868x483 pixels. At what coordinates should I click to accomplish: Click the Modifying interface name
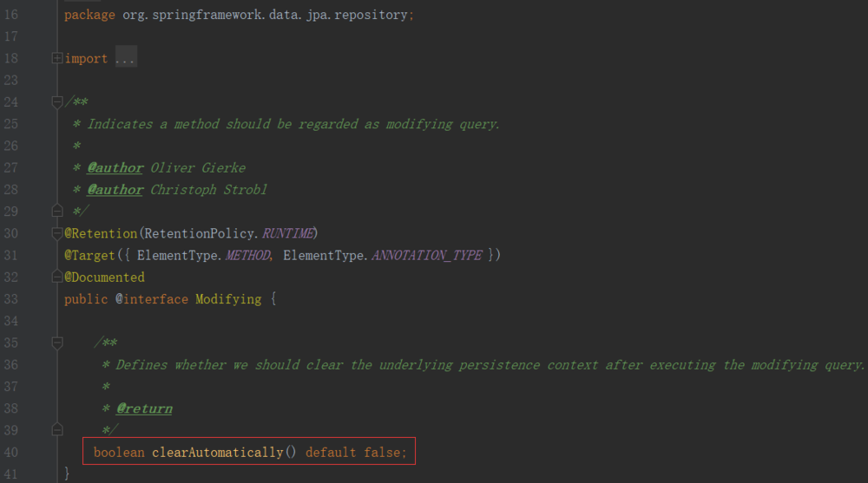pos(228,299)
